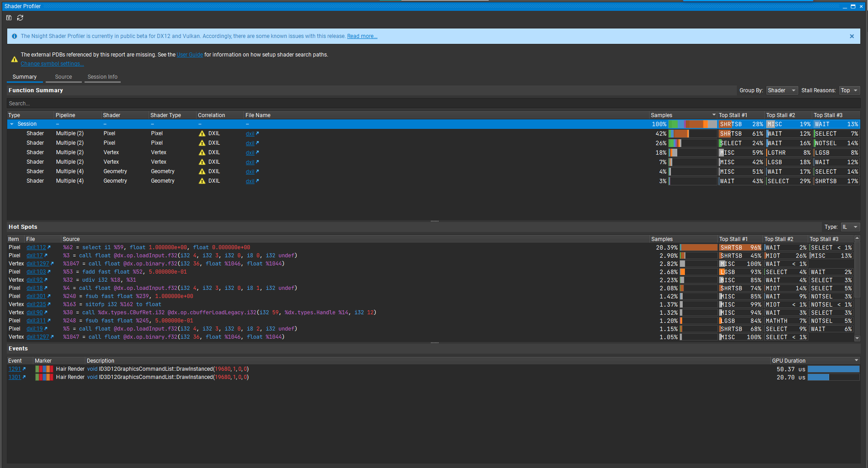
Task: Click warning icon on 3% Geometry shader row
Action: [x=202, y=181]
